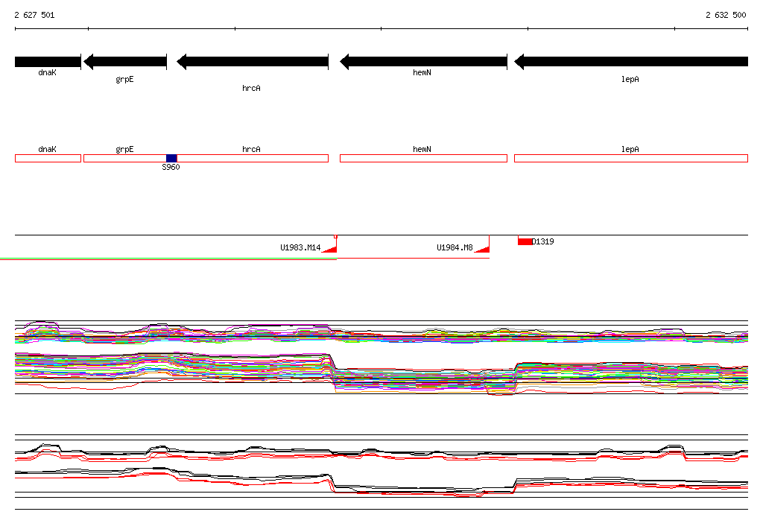
Task: Click the hemN black gene arrow
Action: (x=423, y=62)
